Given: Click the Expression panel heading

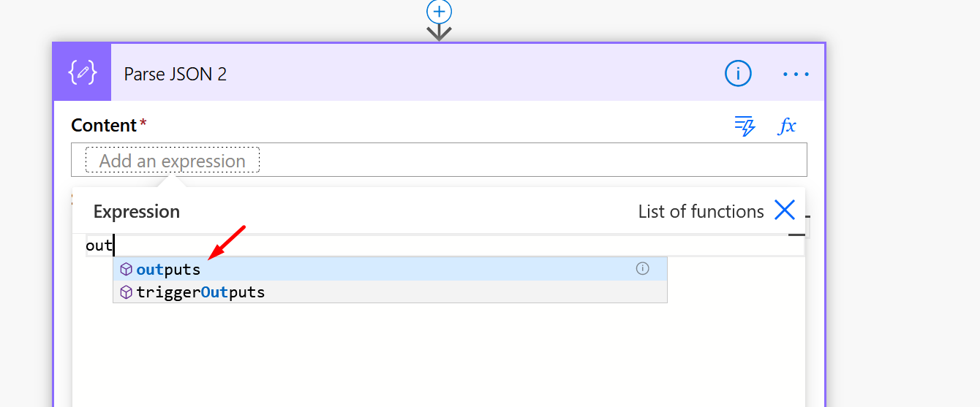Looking at the screenshot, I should click(137, 211).
